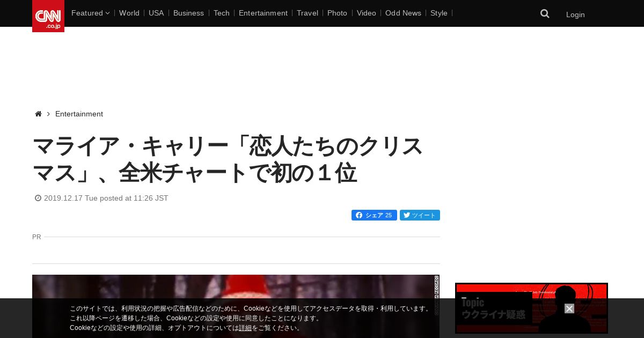Click the article headline text
Image resolution: width=644 pixels, height=338 pixels.
click(228, 159)
